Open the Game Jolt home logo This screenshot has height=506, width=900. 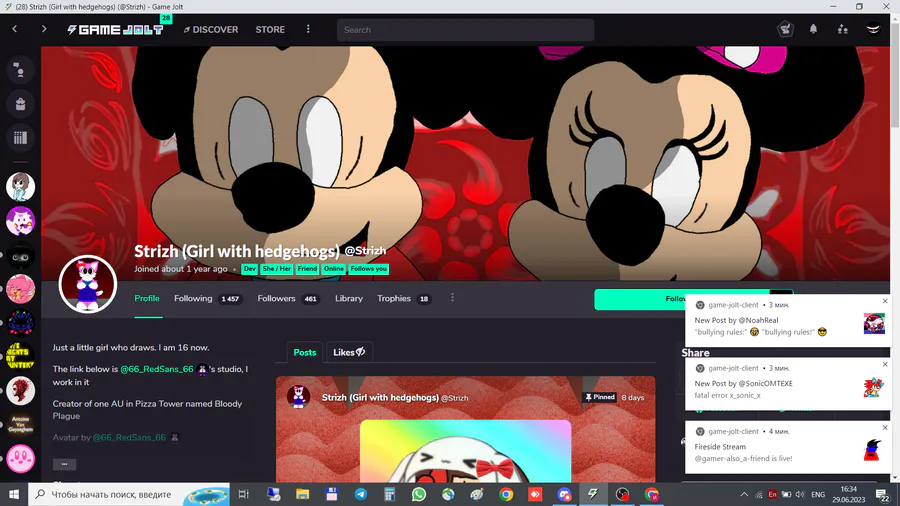[115, 29]
